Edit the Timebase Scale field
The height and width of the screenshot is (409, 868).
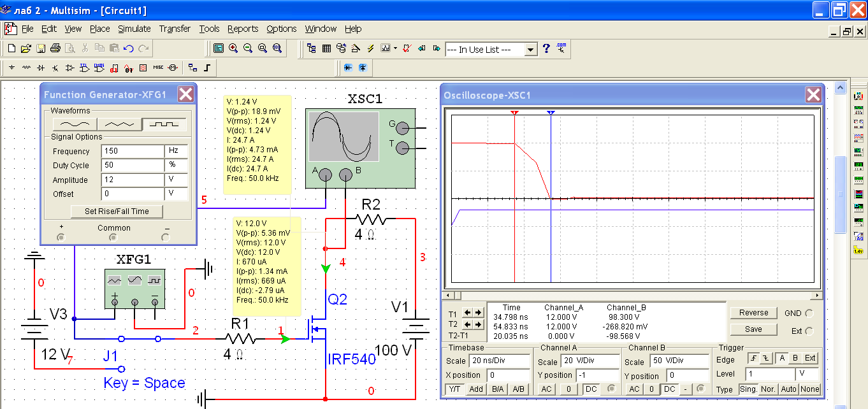(499, 361)
